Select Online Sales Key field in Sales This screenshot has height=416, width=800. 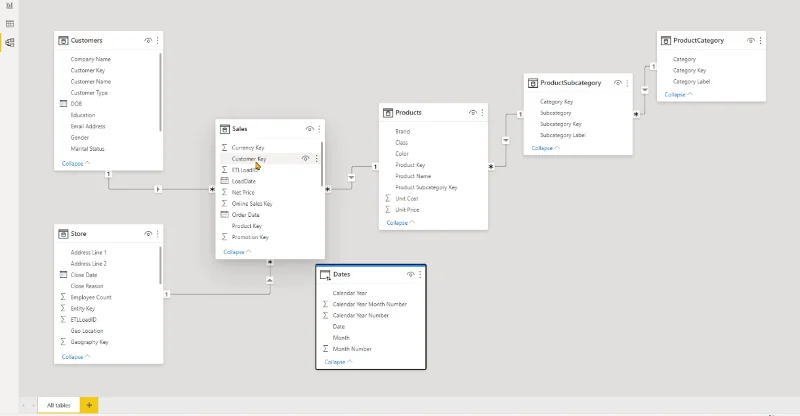tap(252, 204)
